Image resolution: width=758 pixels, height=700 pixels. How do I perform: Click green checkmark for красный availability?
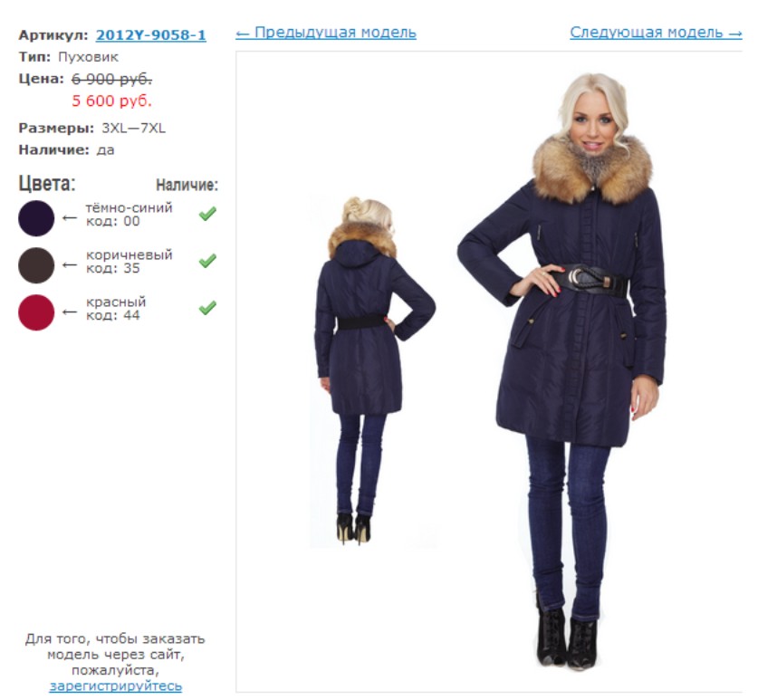click(207, 308)
